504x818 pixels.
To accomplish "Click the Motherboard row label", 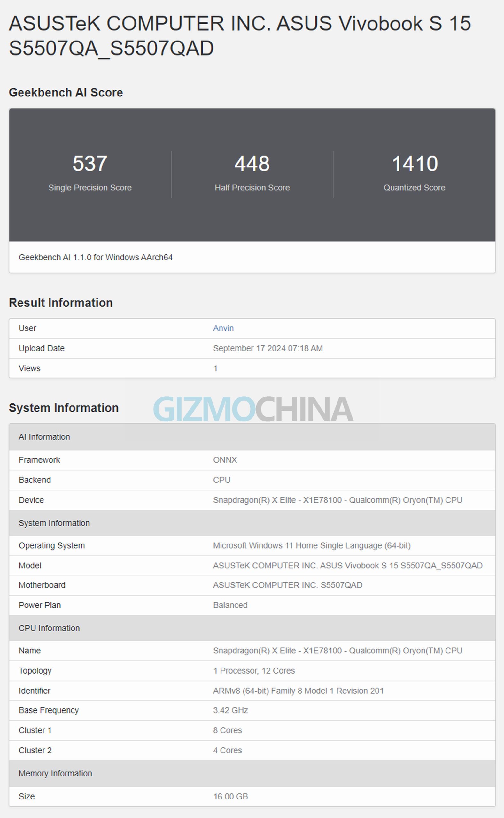I will coord(42,585).
